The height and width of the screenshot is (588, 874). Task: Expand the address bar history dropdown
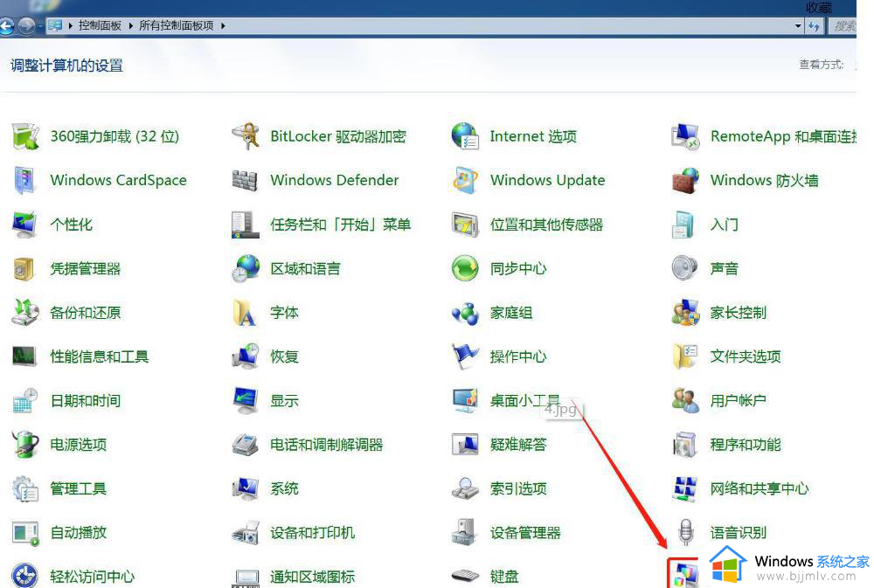pyautogui.click(x=798, y=26)
